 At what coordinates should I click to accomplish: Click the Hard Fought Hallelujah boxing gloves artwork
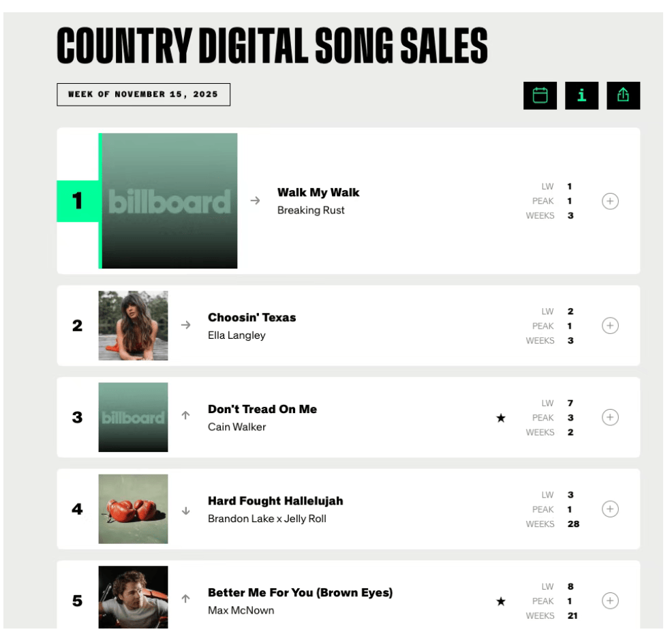(133, 509)
